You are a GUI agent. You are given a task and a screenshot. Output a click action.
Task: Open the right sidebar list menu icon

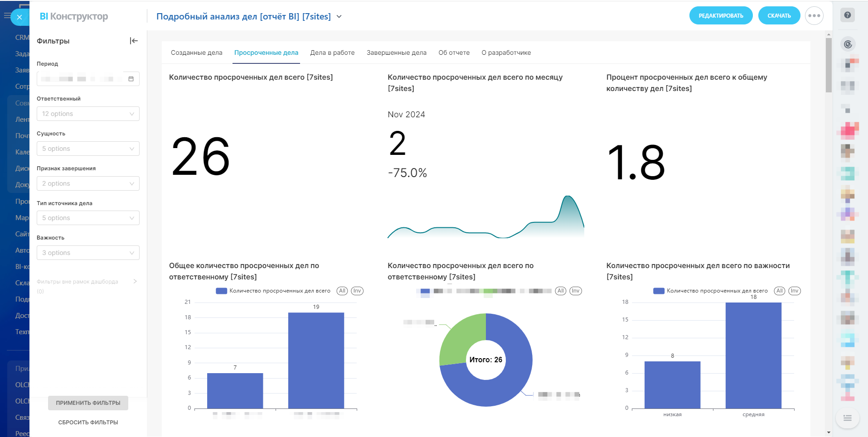847,418
